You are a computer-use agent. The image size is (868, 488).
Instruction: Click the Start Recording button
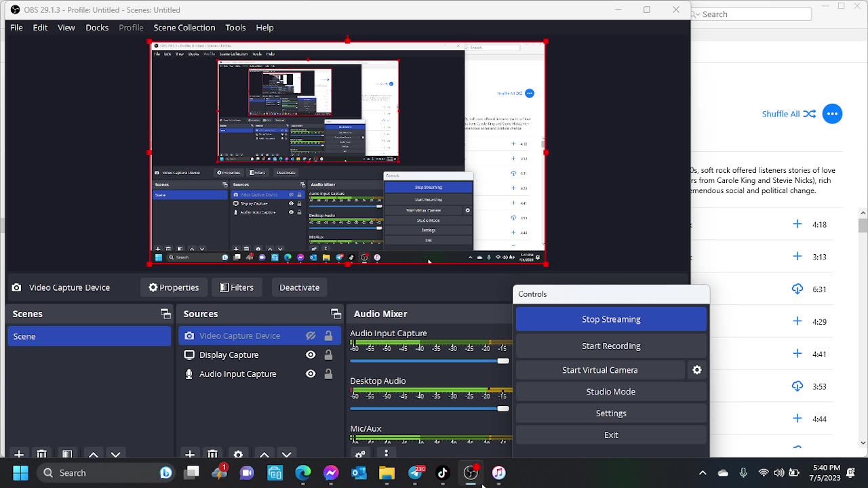coord(611,346)
